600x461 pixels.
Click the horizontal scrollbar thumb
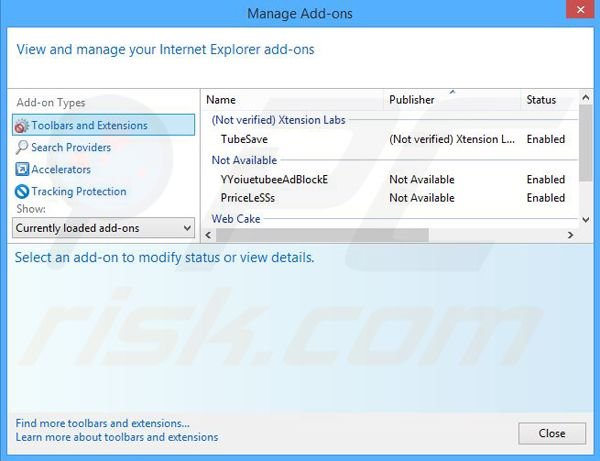[322, 235]
